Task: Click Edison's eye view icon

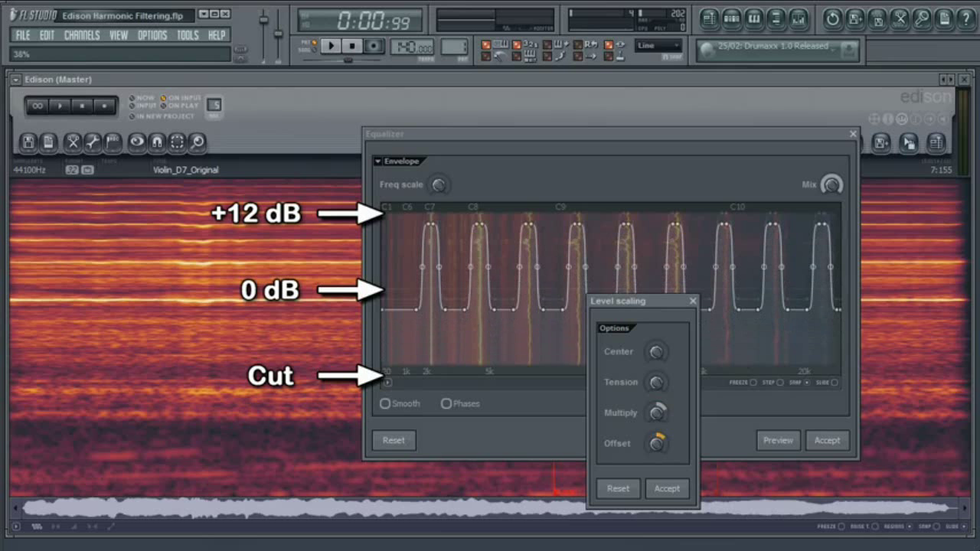Action: (x=137, y=142)
